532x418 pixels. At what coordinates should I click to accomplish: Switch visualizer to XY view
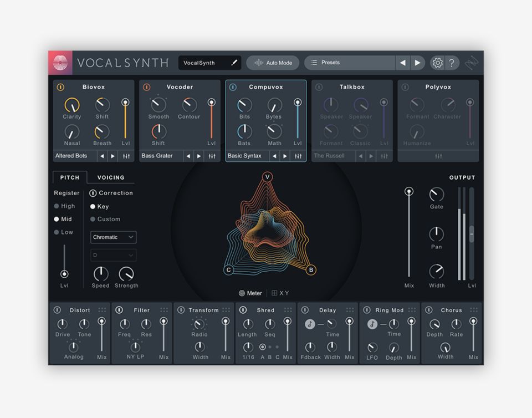click(x=280, y=293)
